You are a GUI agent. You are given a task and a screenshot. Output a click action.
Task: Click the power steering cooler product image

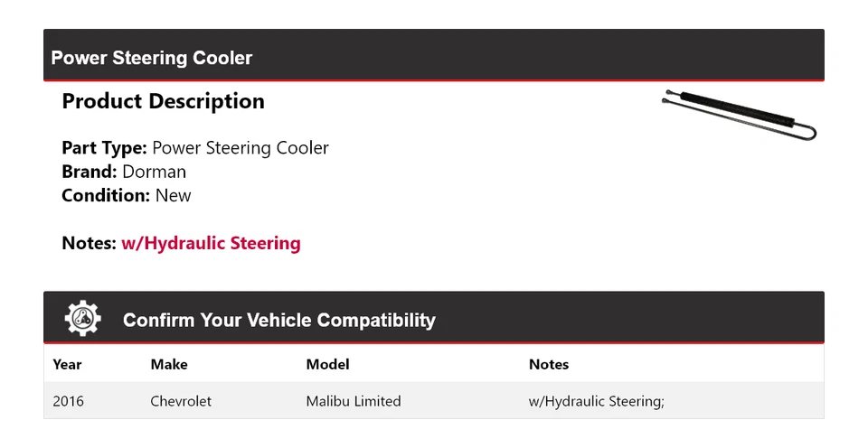pos(739,115)
